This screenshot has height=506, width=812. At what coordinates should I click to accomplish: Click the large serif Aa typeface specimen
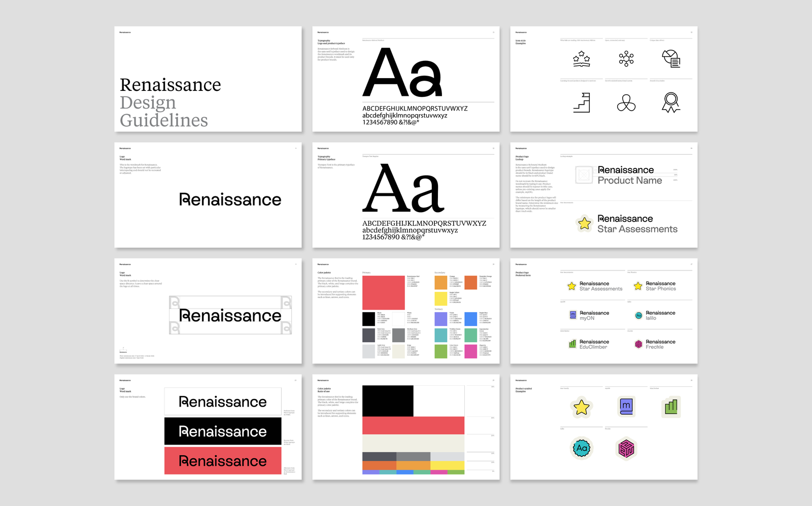coord(403,189)
